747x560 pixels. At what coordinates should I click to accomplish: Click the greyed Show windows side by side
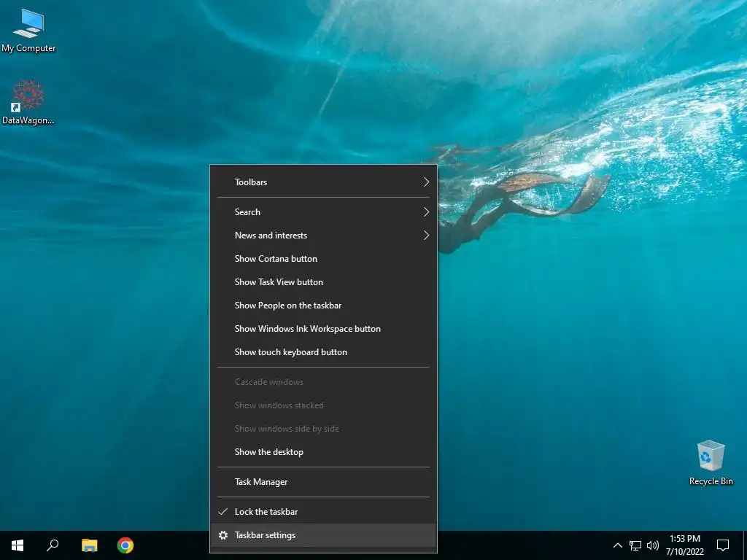point(323,429)
